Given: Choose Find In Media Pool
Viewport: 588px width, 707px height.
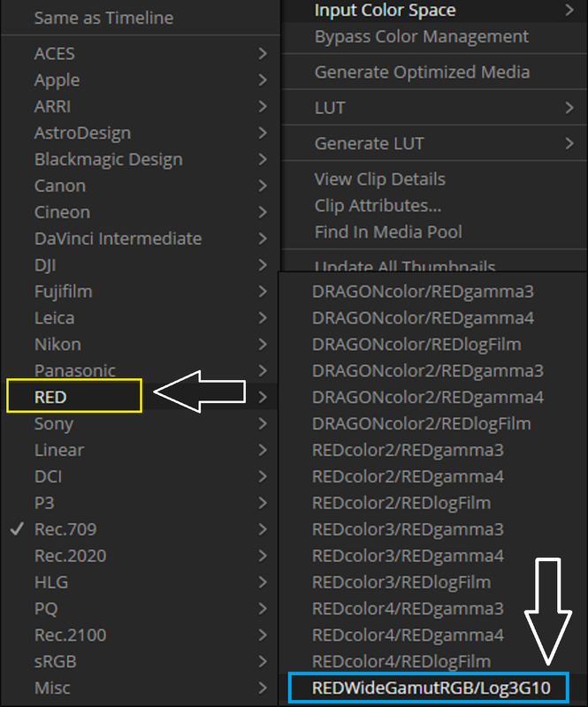Looking at the screenshot, I should pos(434,232).
